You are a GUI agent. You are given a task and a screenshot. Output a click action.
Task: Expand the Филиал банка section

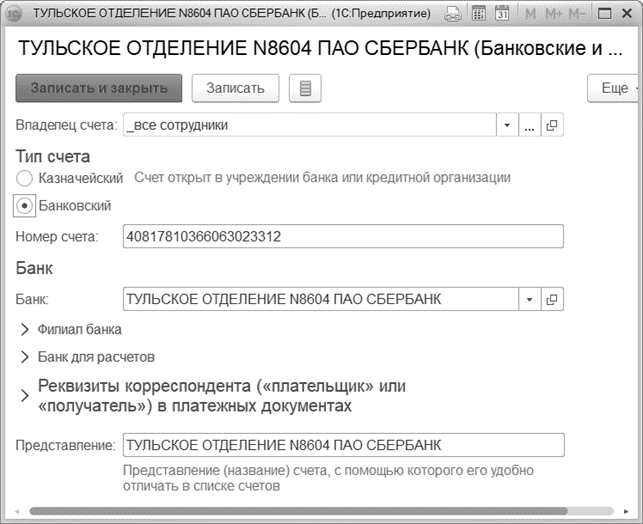[25, 330]
